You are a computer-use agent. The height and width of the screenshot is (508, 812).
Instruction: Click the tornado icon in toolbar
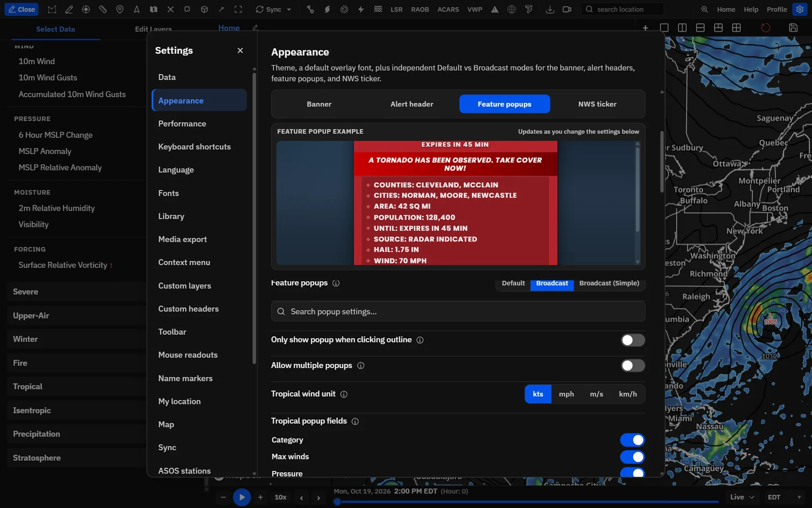[529, 9]
